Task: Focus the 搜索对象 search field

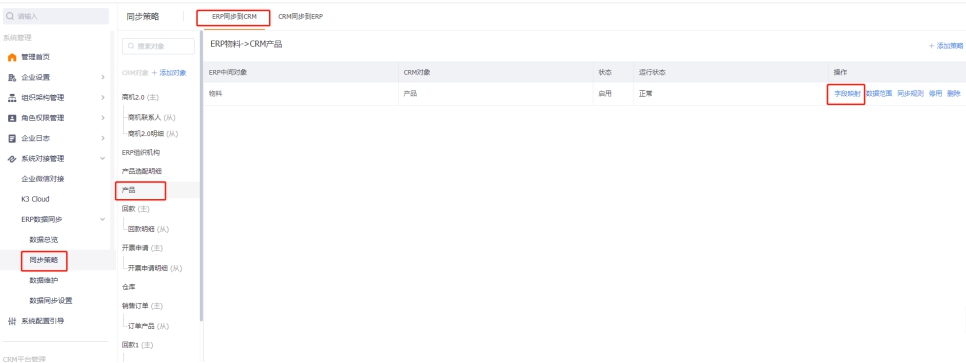Action: click(158, 46)
